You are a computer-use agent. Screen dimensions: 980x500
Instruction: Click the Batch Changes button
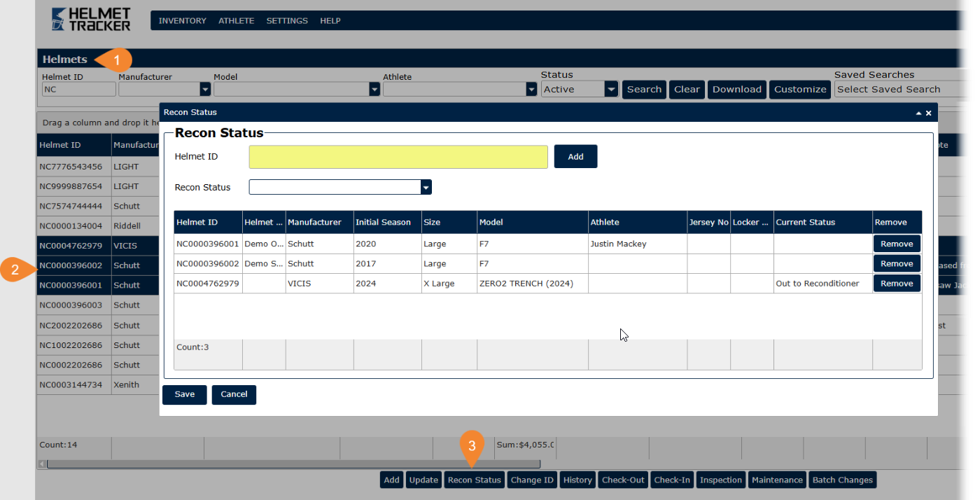click(x=843, y=480)
